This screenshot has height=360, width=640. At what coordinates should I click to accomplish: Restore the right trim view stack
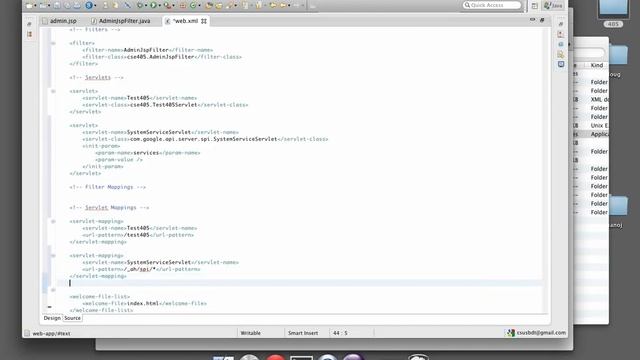[561, 24]
